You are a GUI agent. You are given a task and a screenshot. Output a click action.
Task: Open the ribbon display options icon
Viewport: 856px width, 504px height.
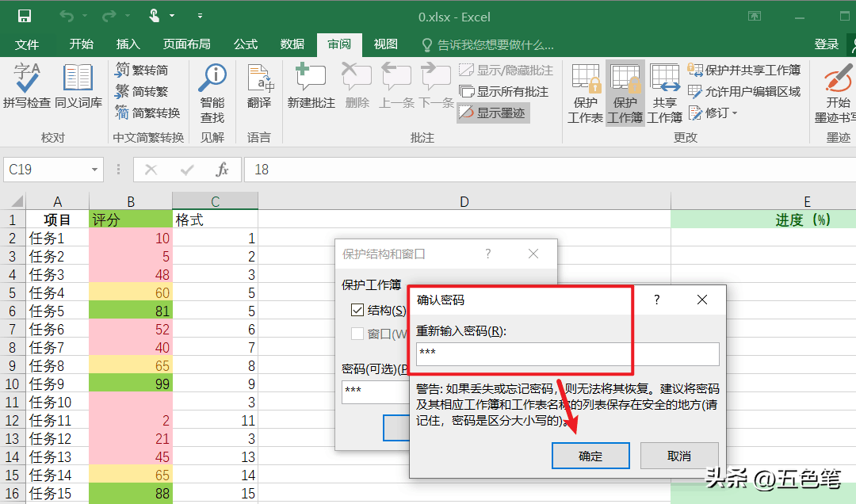click(755, 17)
